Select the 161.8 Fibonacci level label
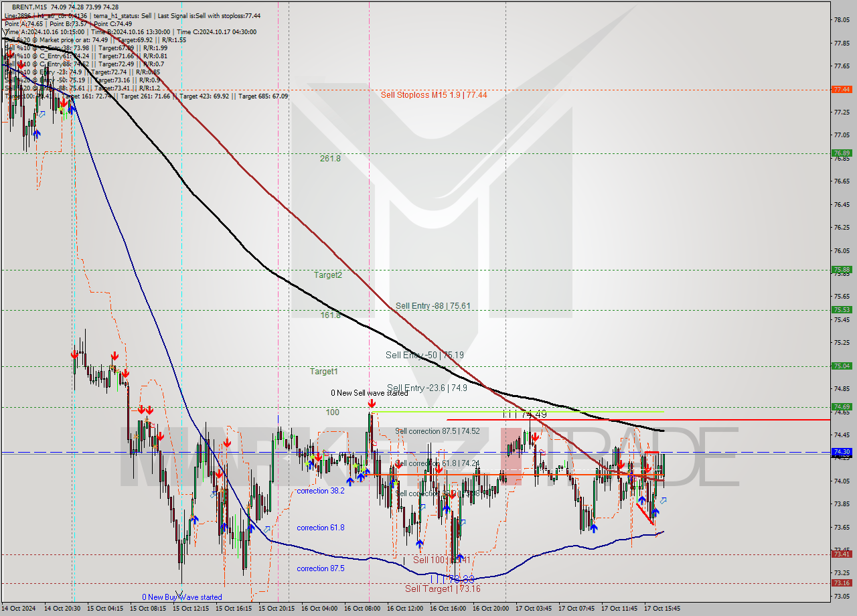 point(330,315)
